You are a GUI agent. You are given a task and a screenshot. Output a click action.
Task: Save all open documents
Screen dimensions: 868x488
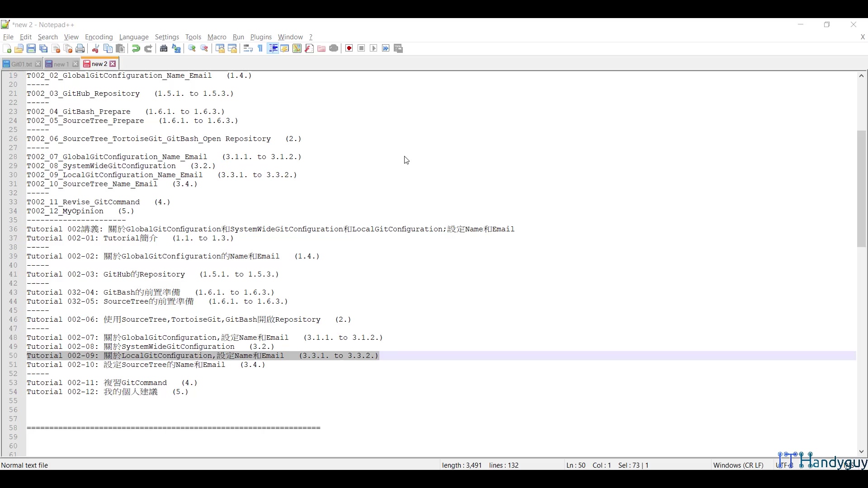(43, 48)
